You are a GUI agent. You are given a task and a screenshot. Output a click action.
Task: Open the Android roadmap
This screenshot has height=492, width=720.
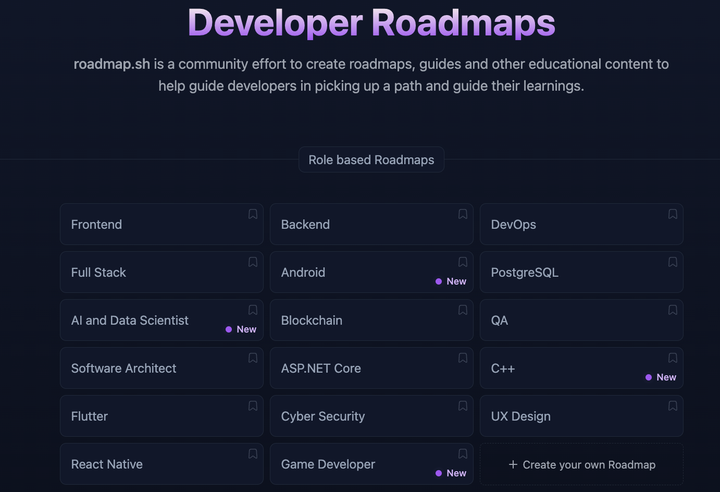click(x=371, y=272)
